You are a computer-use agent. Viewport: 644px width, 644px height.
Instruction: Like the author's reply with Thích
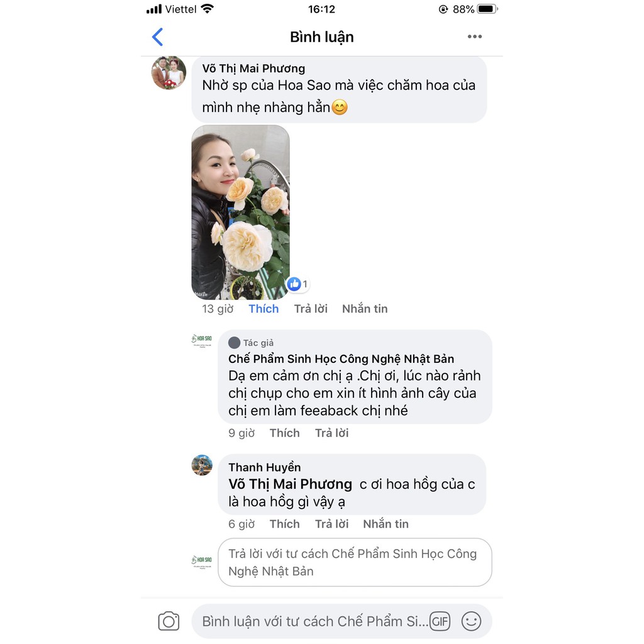point(284,433)
